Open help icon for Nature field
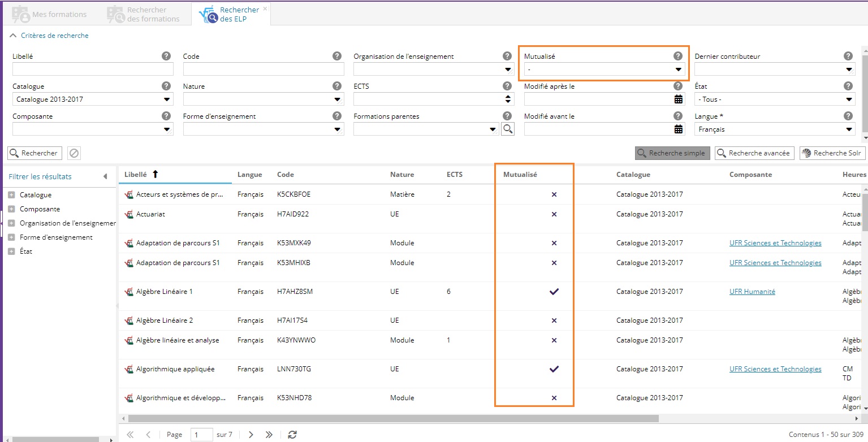This screenshot has width=868, height=442. click(x=337, y=86)
